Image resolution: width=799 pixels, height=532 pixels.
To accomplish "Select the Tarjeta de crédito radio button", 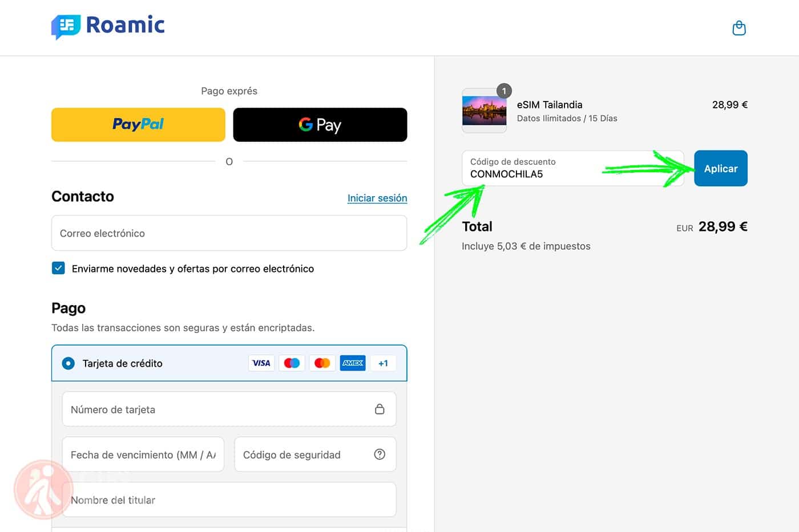I will [x=68, y=363].
